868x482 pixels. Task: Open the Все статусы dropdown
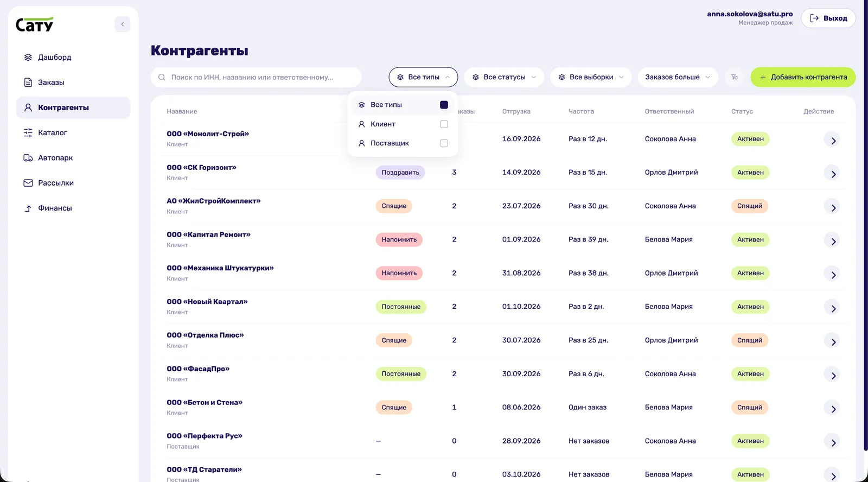(x=504, y=77)
